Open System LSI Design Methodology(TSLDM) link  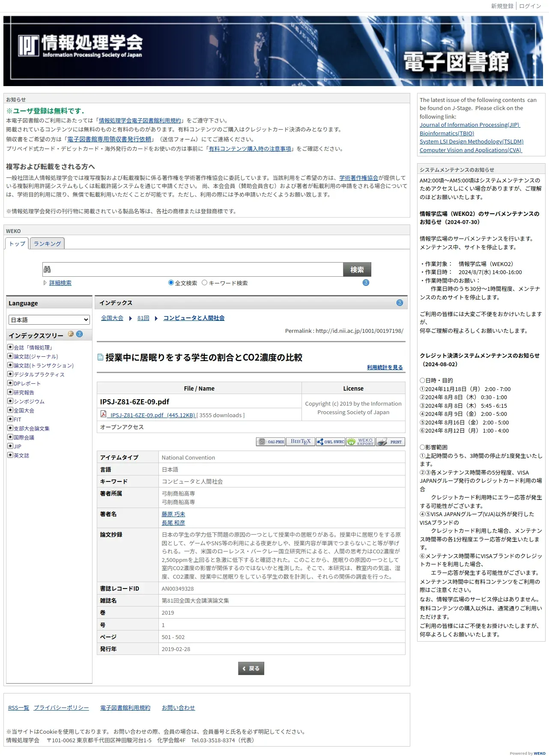(x=471, y=141)
